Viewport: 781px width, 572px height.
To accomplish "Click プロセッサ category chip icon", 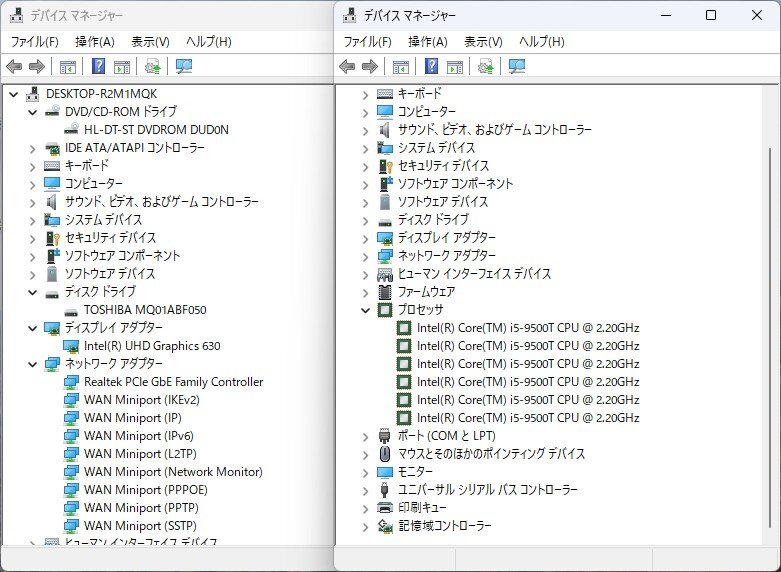I will point(385,310).
